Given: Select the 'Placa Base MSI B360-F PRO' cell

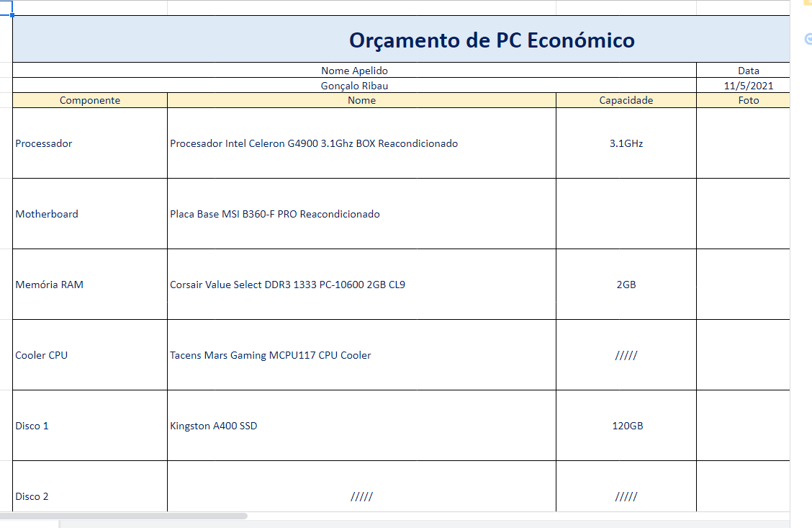Looking at the screenshot, I should [x=361, y=213].
